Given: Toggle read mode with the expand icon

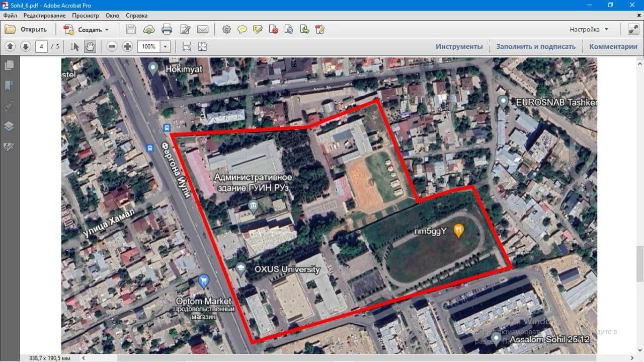Looking at the screenshot, I should (x=633, y=29).
